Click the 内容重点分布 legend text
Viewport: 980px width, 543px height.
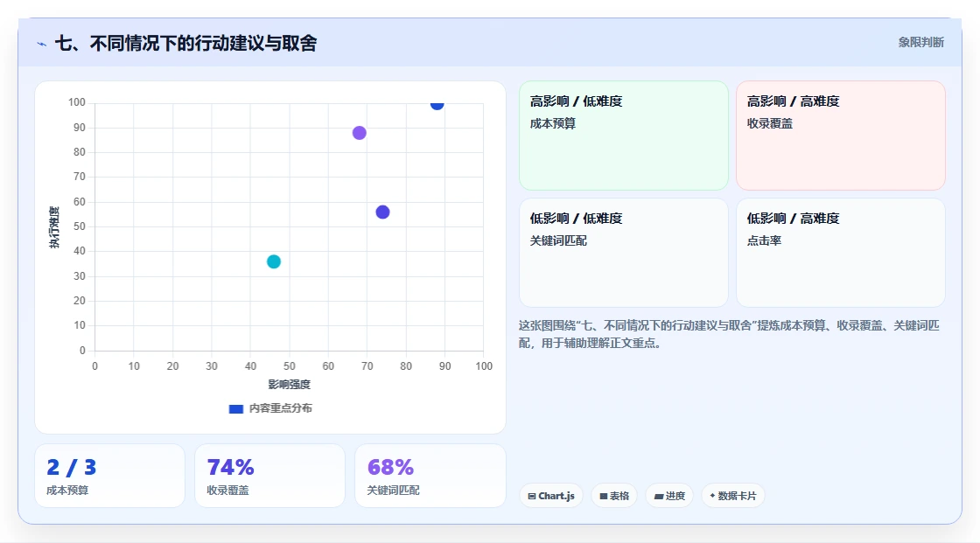coord(281,408)
